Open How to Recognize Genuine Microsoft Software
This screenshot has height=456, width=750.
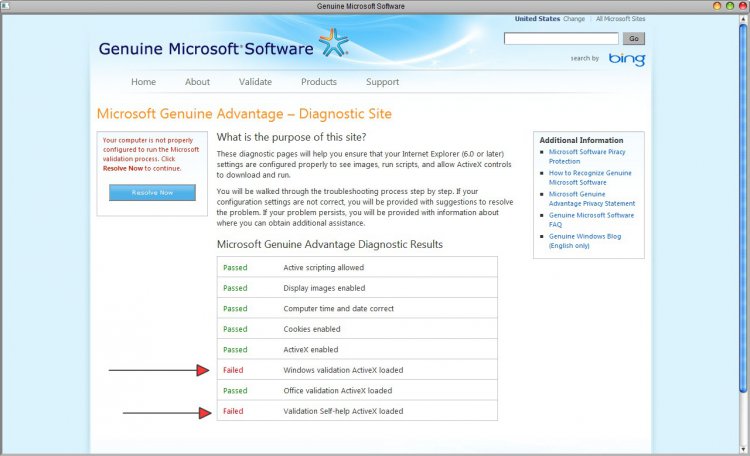[590, 178]
